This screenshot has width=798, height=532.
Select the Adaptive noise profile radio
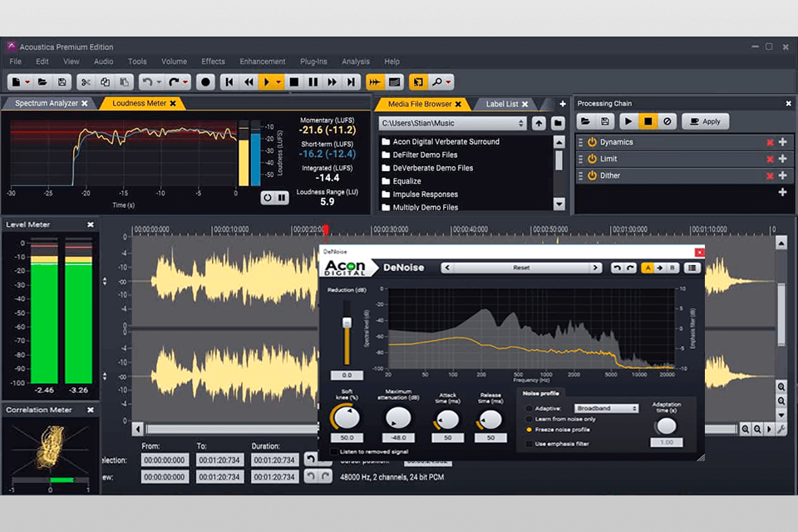coord(530,408)
